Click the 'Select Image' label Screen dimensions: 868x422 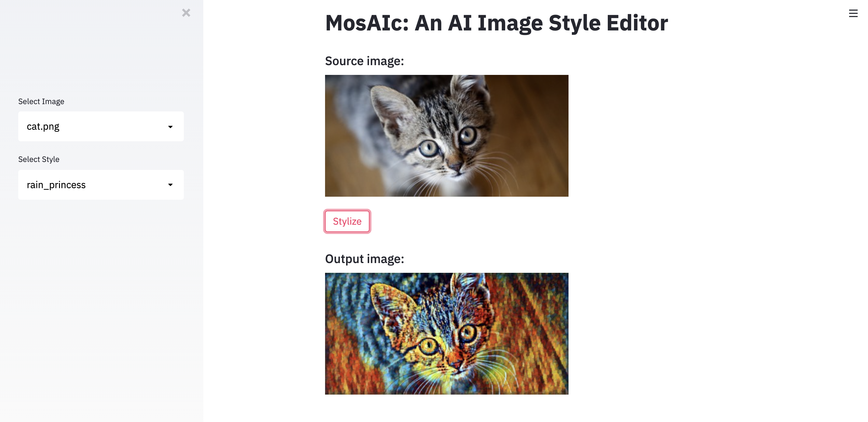point(41,101)
